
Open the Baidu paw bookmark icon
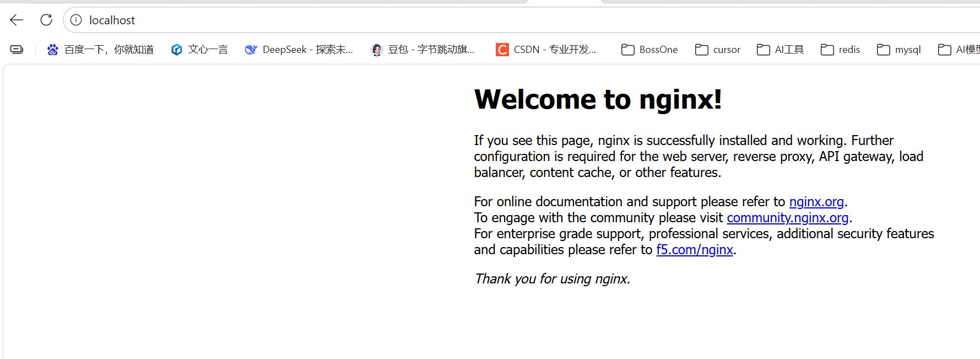(53, 50)
